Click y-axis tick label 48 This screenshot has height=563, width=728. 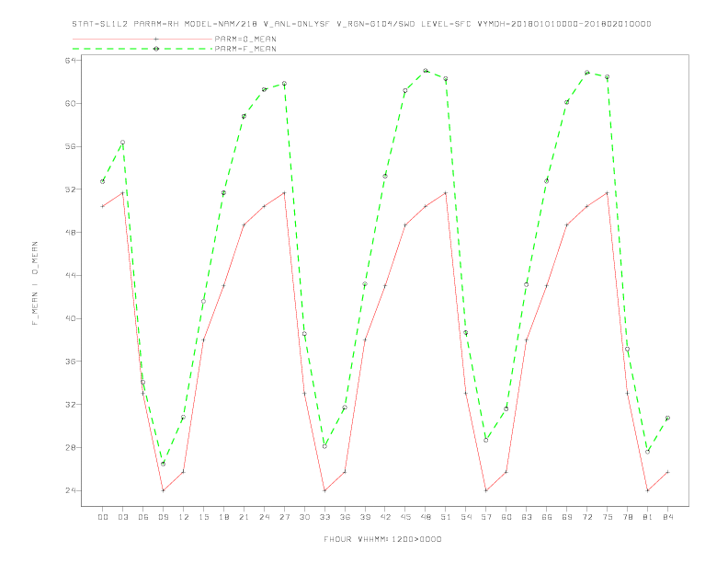pyautogui.click(x=71, y=232)
